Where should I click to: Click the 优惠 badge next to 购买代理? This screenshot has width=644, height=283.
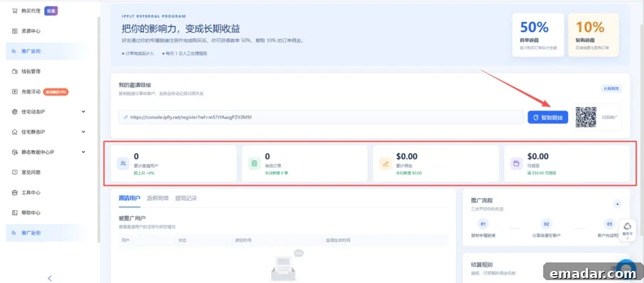point(51,11)
